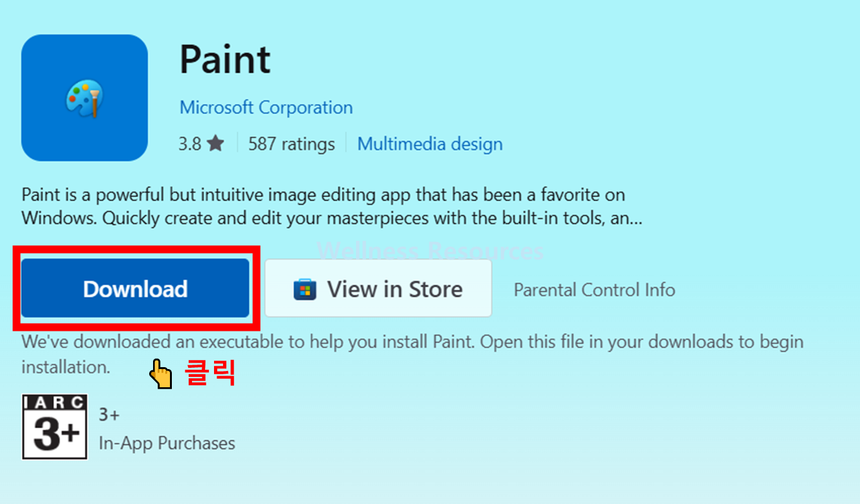Click the download confirmation message text
The height and width of the screenshot is (504, 860).
[x=412, y=354]
